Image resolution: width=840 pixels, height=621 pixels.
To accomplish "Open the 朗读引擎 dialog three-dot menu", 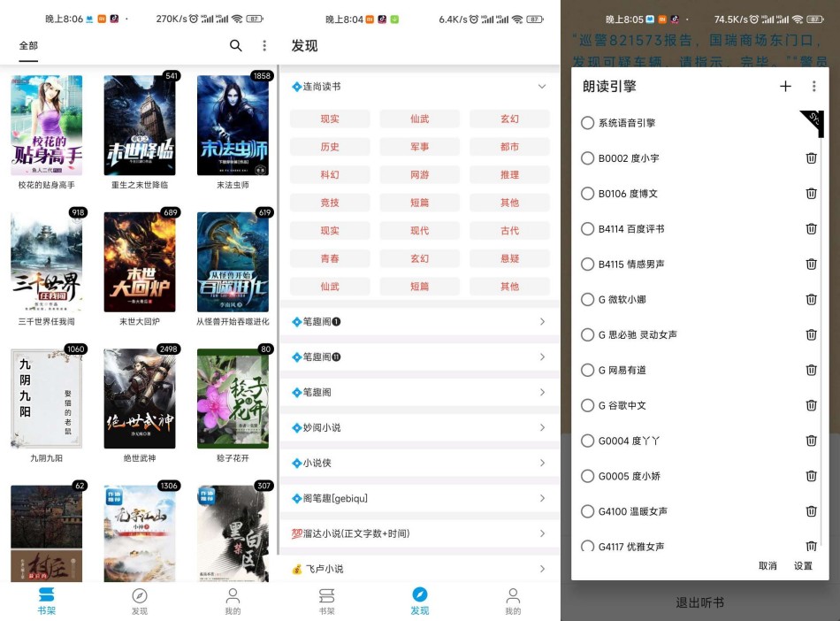I will (x=813, y=86).
